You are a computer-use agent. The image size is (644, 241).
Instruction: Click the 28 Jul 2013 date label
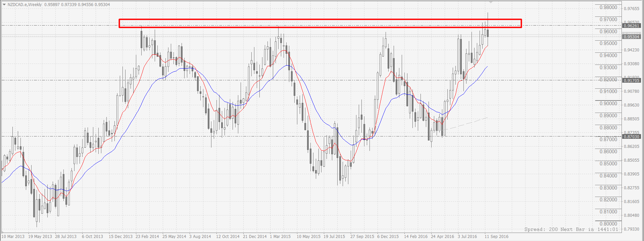[x=66, y=237]
